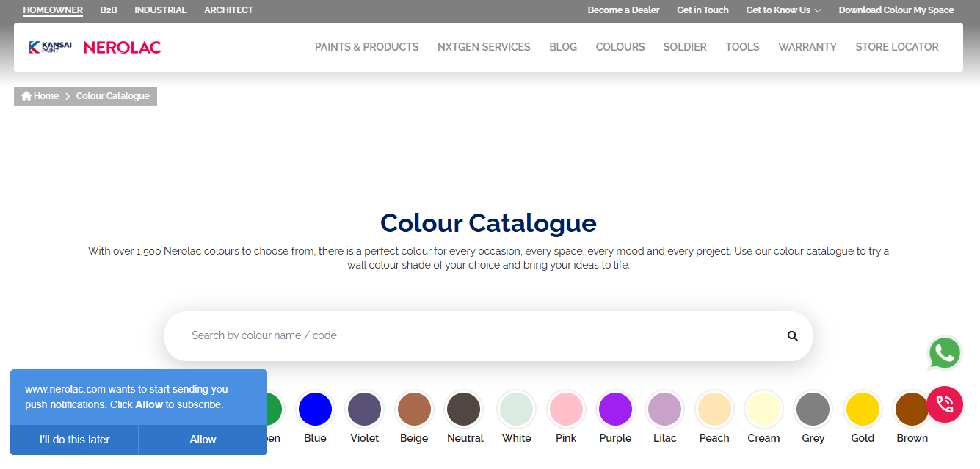Image resolution: width=980 pixels, height=469 pixels.
Task: Select the Grey colour swatch
Action: tap(813, 409)
